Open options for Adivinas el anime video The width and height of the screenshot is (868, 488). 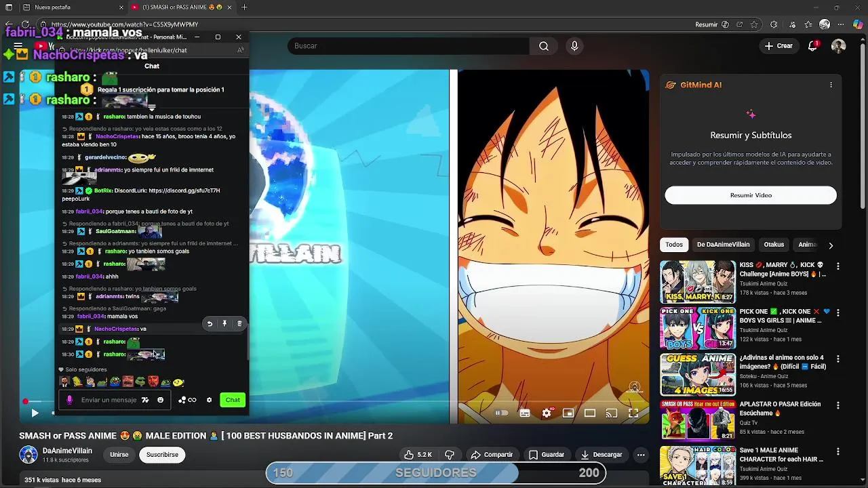[838, 359]
